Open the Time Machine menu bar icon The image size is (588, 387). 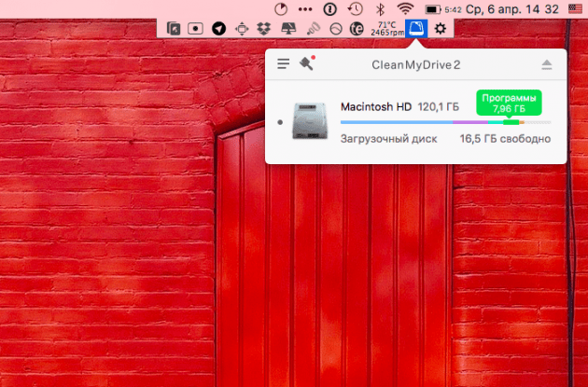coord(355,9)
